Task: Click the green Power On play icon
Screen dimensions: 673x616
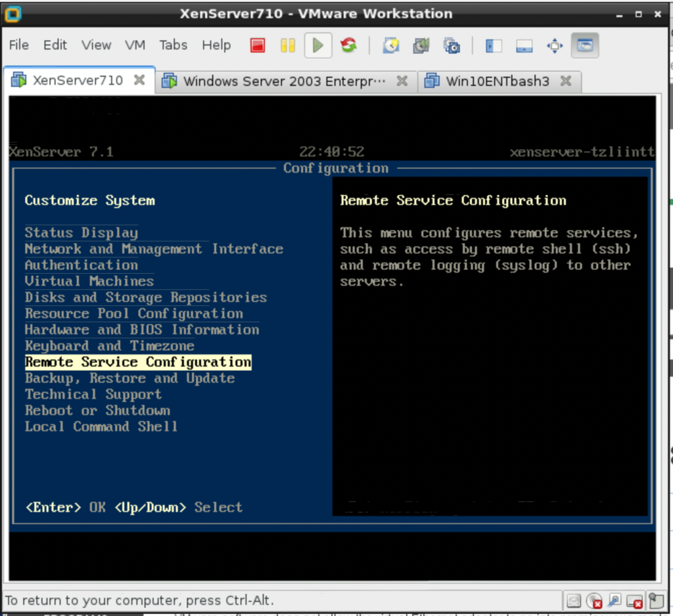Action: pos(318,45)
